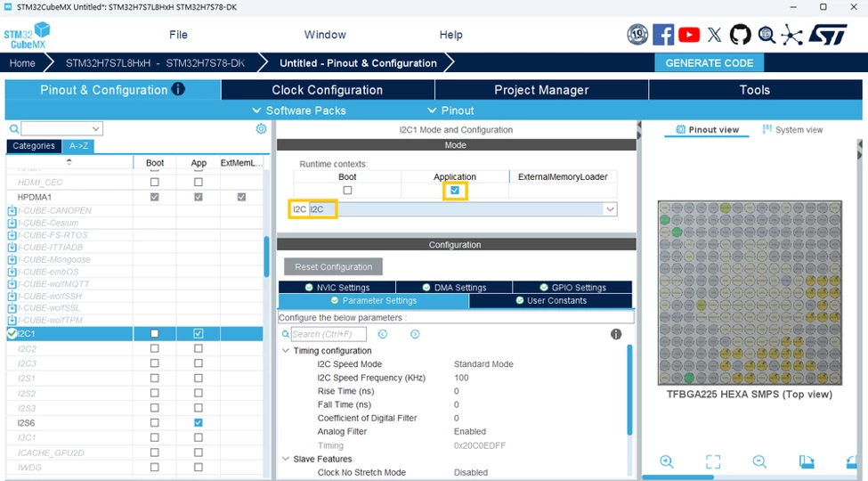Go to next parameter search result
The image size is (868, 481).
415,334
